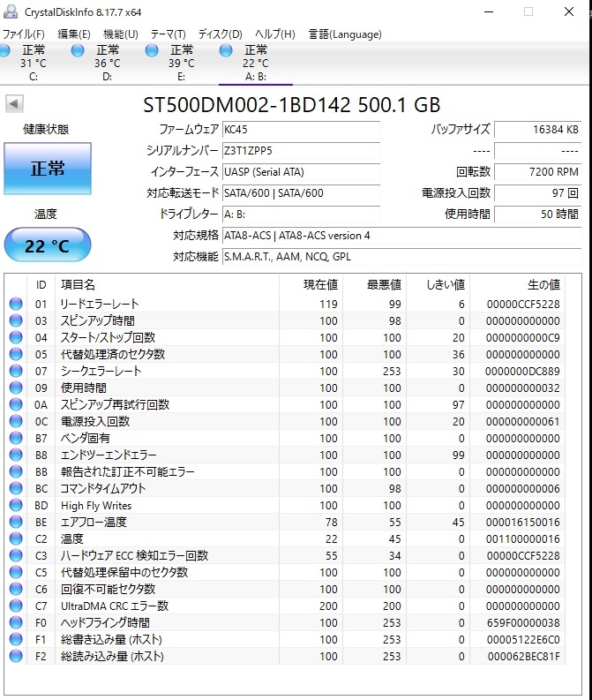Viewport: 592px width, 700px height.
Task: Click the S.M.A.R.T., AAM, NCQ, GPL field
Action: coord(401,257)
